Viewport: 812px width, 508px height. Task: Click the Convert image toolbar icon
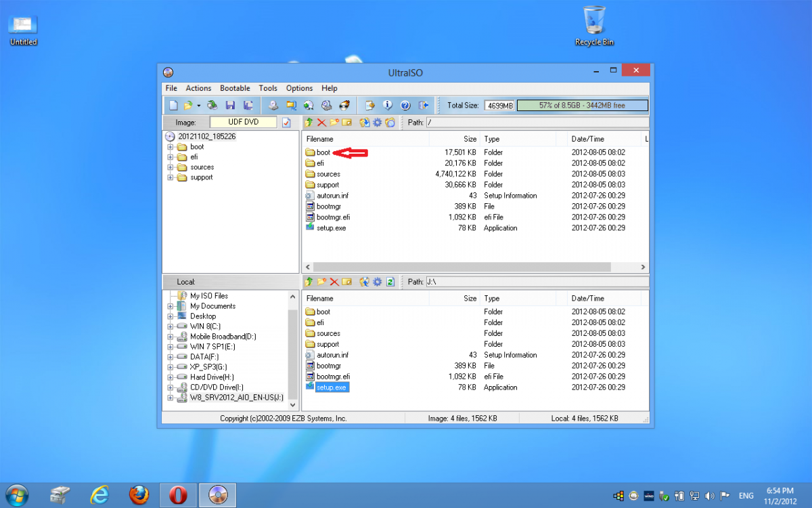click(x=291, y=105)
